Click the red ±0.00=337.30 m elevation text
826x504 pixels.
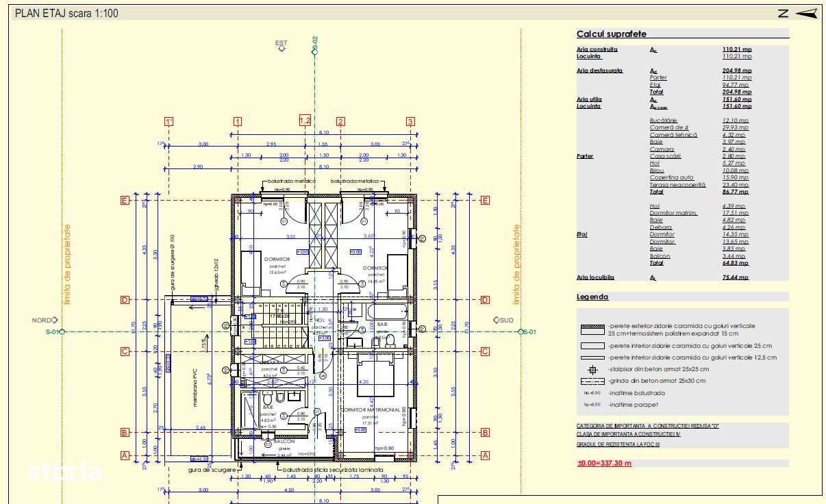[x=604, y=463]
